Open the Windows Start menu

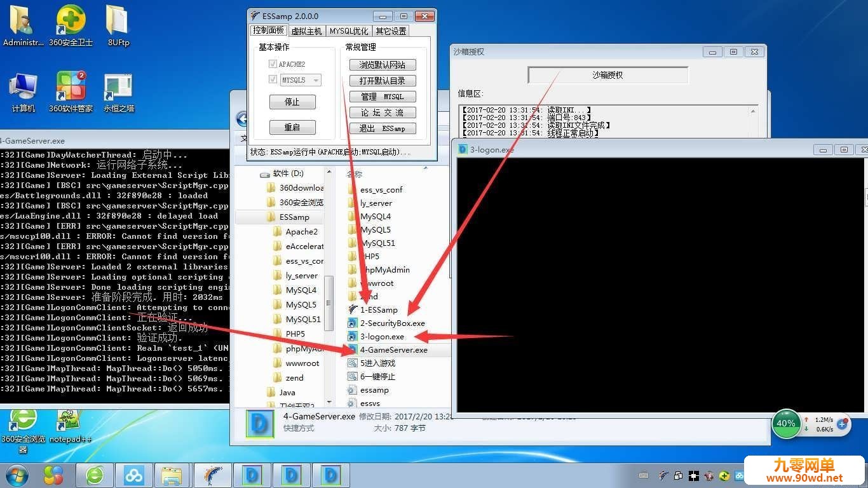pyautogui.click(x=17, y=475)
